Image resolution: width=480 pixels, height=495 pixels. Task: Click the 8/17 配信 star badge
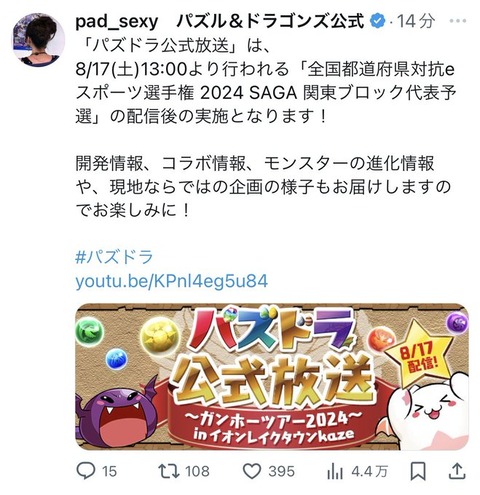(x=421, y=353)
